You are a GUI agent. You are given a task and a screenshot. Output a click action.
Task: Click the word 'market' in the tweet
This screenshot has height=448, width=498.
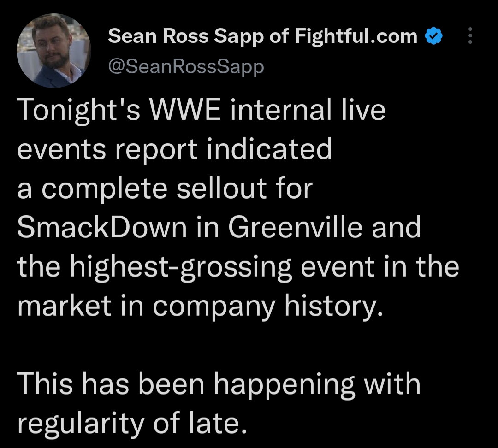(64, 306)
